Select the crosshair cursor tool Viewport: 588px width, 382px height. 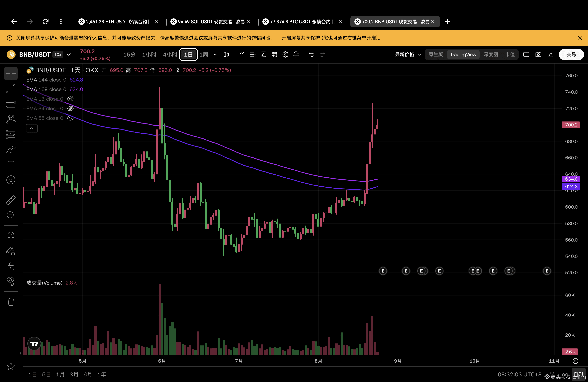point(11,74)
